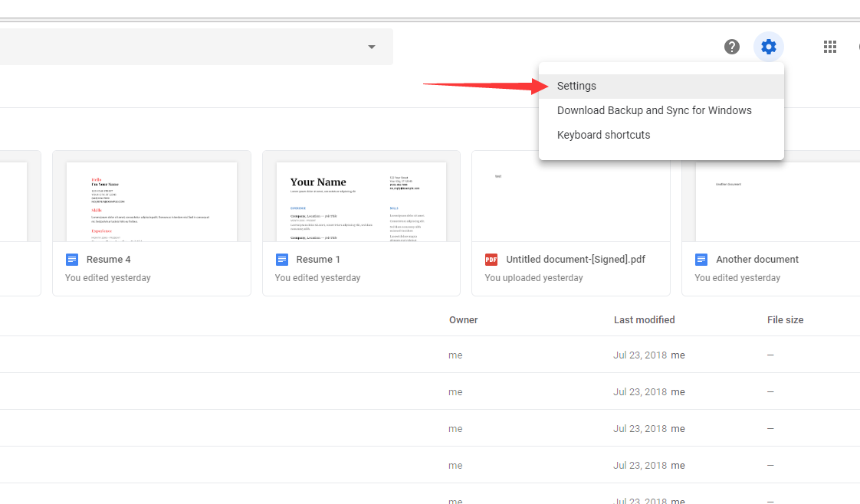
Task: Open the Resume 4 document thumbnail
Action: point(151,199)
